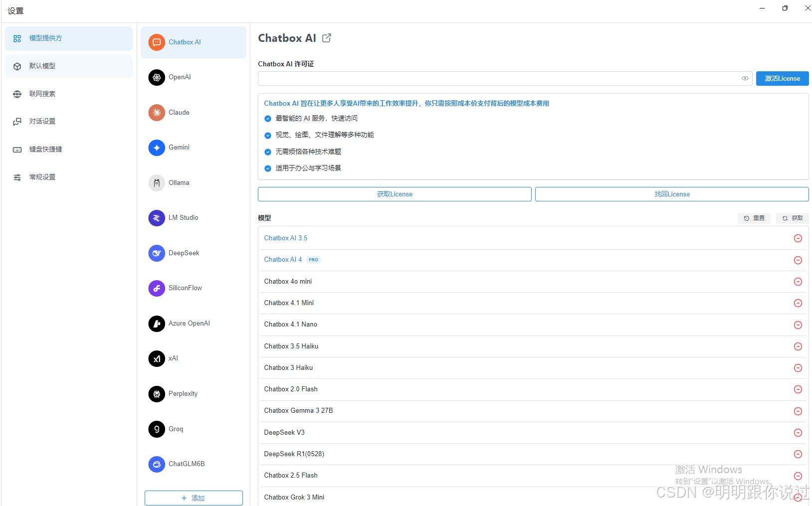This screenshot has width=812, height=506.
Task: Select the Claude provider icon
Action: [x=157, y=113]
